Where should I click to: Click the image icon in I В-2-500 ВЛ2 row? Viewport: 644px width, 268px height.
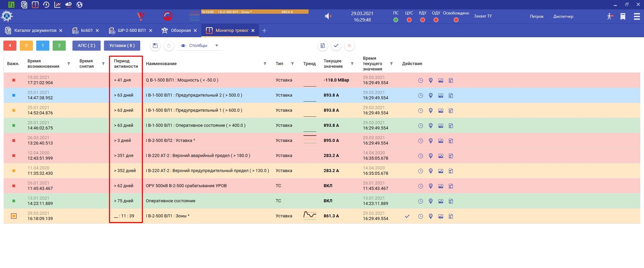click(x=441, y=141)
